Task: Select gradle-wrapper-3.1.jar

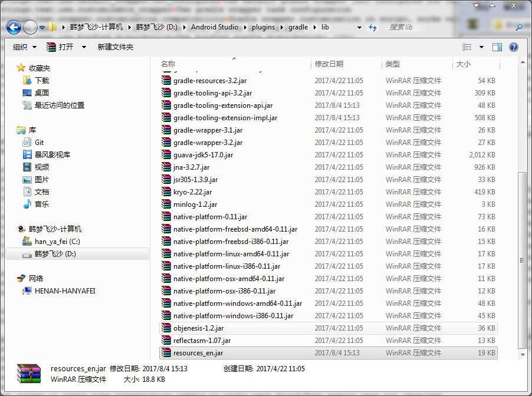Action: pyautogui.click(x=208, y=130)
